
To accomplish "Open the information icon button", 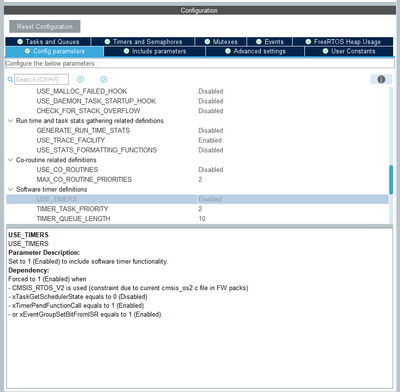I will tap(381, 79).
